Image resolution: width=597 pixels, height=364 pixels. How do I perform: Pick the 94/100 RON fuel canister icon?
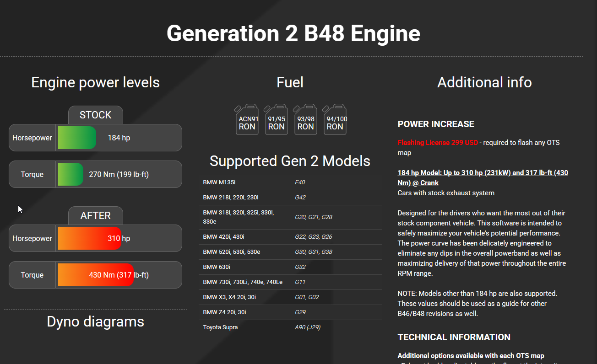pyautogui.click(x=335, y=119)
